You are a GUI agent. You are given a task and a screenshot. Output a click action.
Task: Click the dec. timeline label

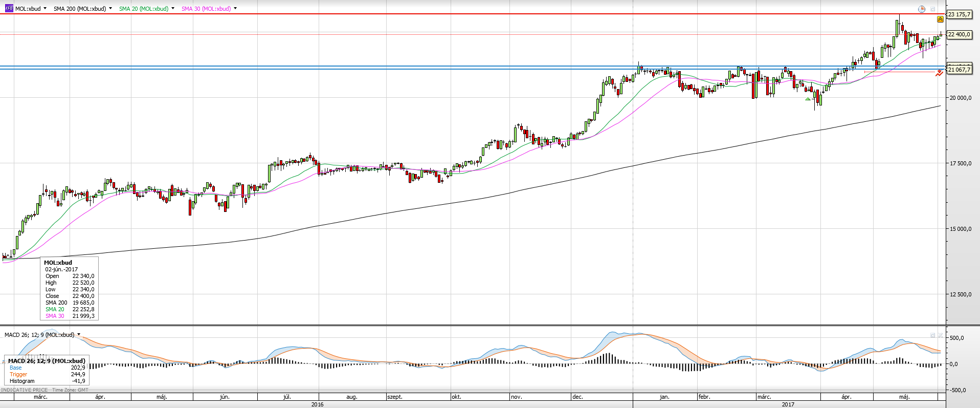(577, 397)
